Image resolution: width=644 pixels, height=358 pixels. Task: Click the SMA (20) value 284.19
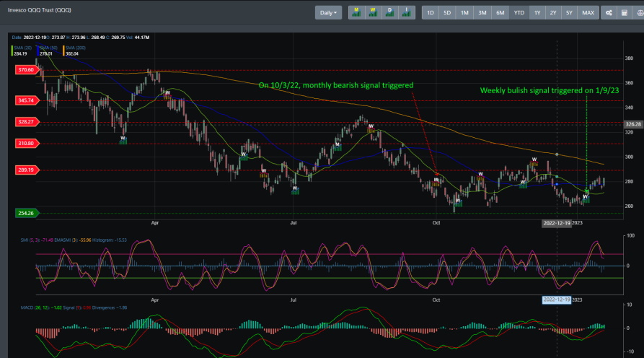(20, 54)
